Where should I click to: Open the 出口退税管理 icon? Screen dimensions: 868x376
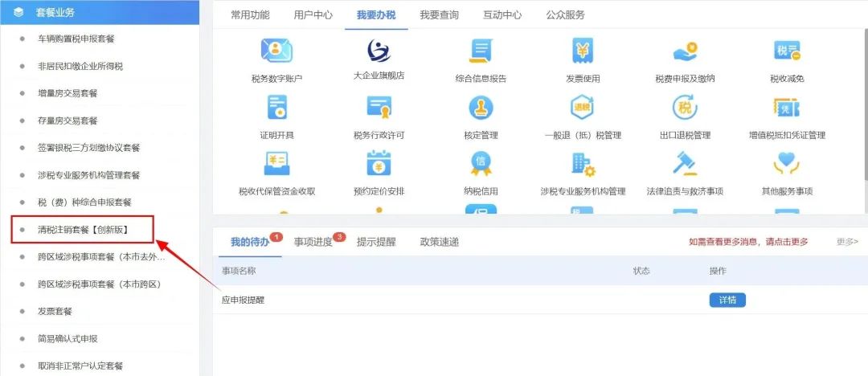(x=685, y=108)
